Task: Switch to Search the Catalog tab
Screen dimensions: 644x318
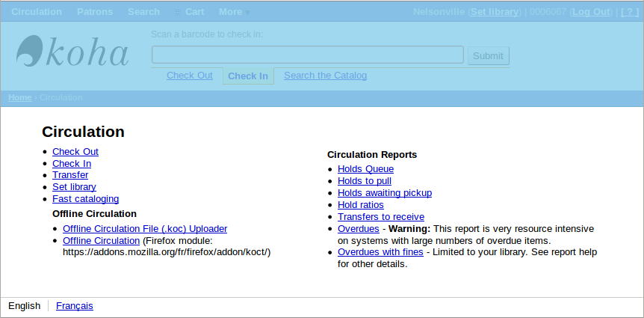Action: coord(325,76)
